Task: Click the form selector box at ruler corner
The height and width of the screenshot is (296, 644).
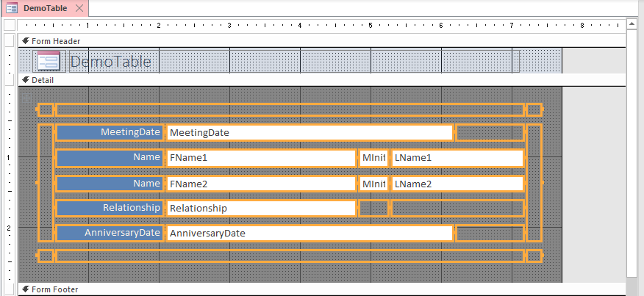Action: [9, 25]
